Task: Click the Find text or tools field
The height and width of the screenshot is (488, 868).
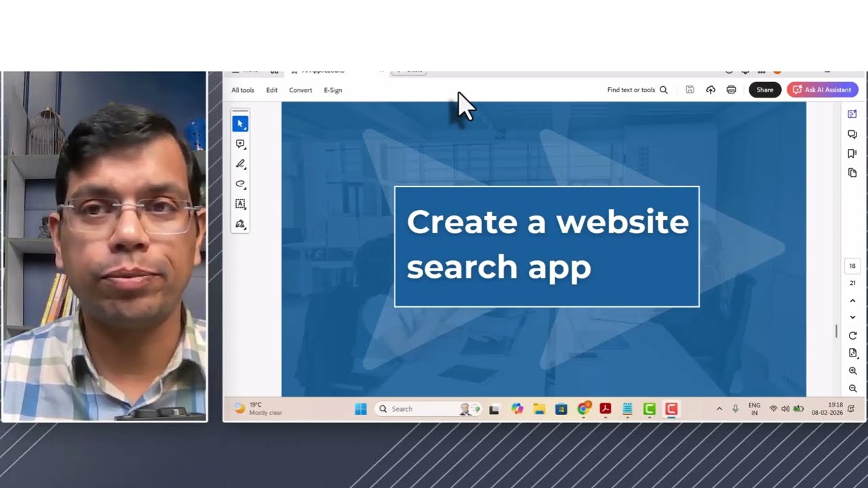Action: pos(631,89)
